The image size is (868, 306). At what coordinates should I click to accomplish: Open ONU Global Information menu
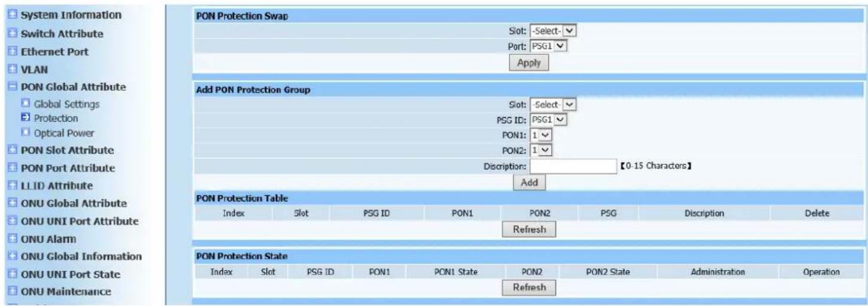point(81,256)
